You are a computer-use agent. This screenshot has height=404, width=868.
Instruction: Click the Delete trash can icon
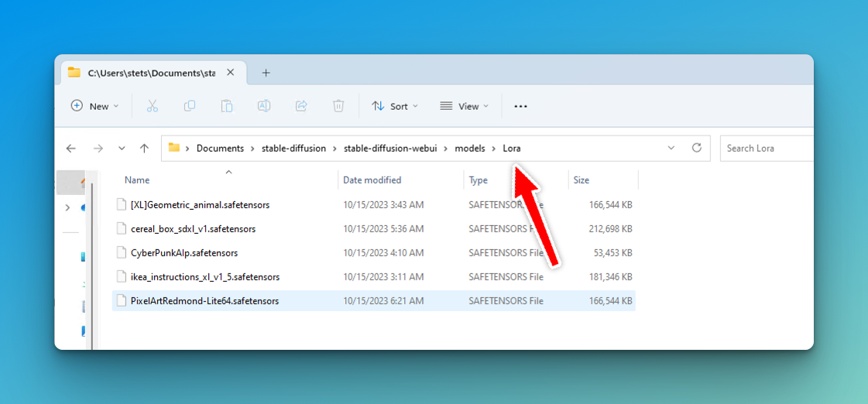[x=338, y=106]
